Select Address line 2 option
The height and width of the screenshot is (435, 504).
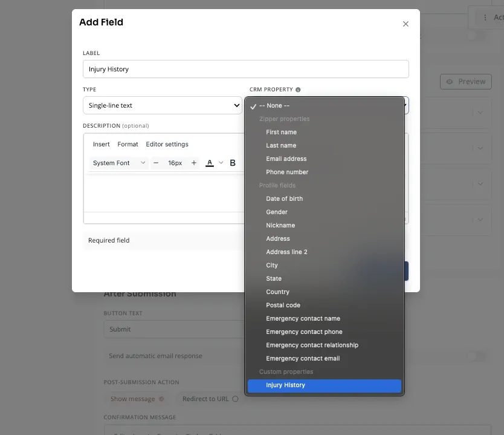[x=325, y=252]
